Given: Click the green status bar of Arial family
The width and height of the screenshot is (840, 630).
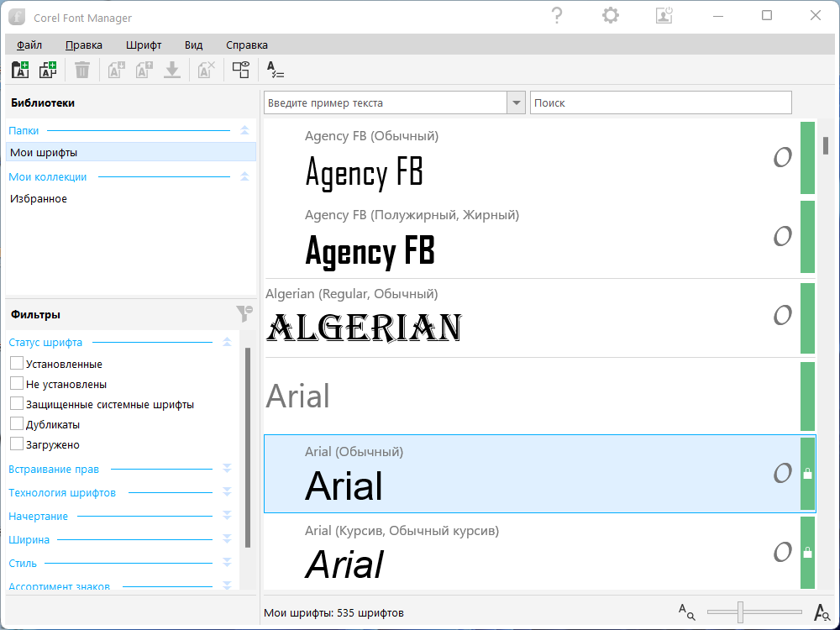Looking at the screenshot, I should pyautogui.click(x=807, y=396).
